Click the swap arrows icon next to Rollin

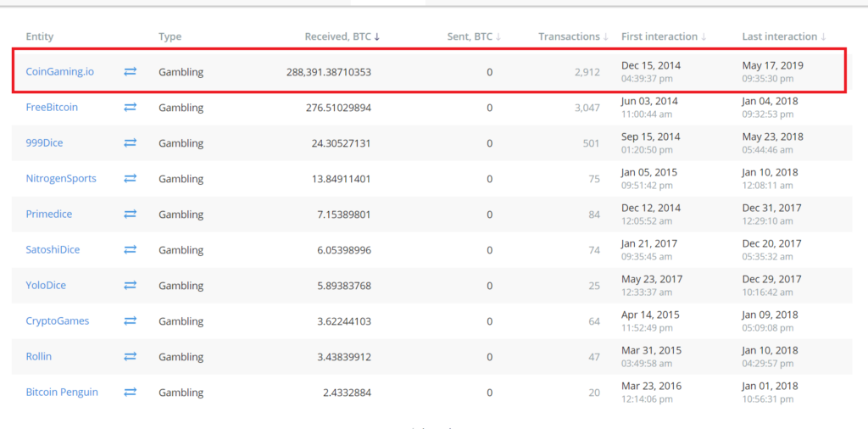point(130,356)
